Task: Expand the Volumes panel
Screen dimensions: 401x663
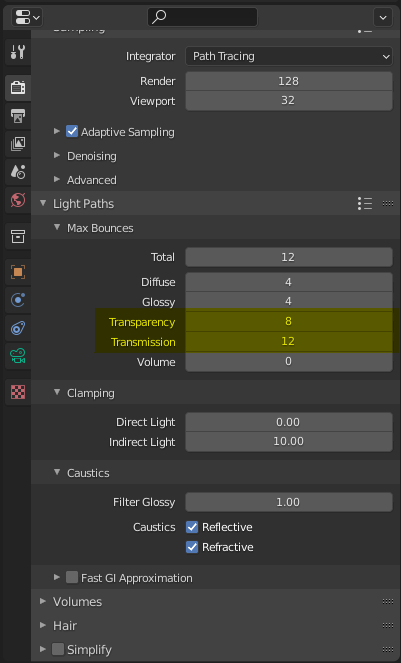Action: pos(43,601)
